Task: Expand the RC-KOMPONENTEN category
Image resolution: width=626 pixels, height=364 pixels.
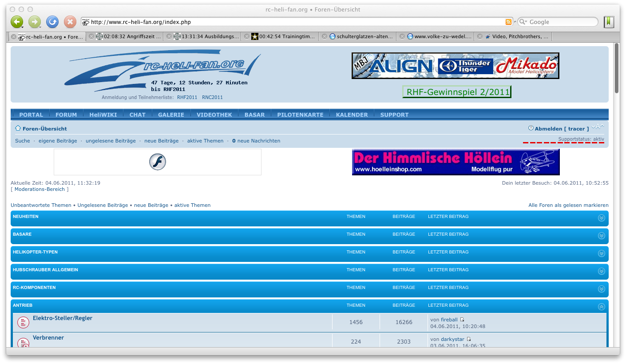Action: 602,289
